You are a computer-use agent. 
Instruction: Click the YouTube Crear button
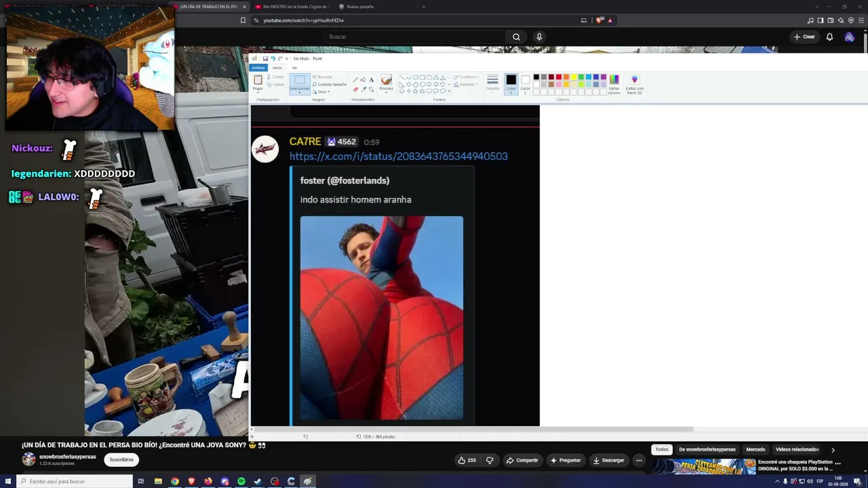[x=804, y=37]
